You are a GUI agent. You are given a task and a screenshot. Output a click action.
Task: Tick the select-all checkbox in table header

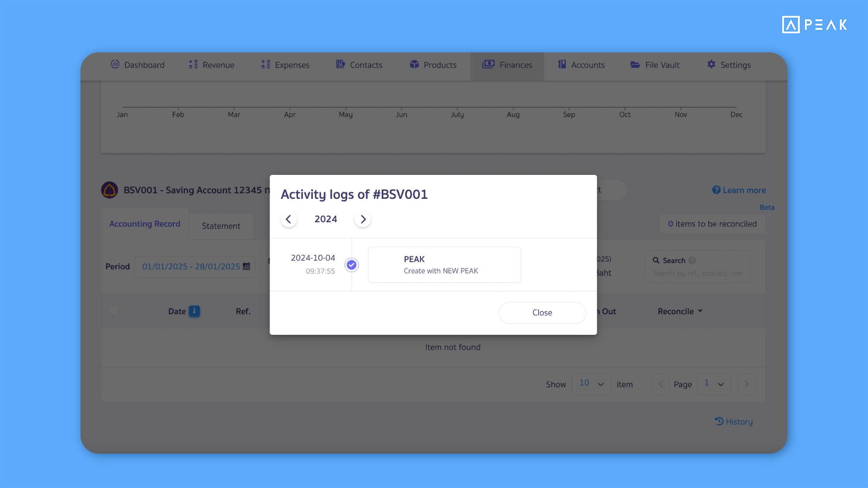point(114,311)
